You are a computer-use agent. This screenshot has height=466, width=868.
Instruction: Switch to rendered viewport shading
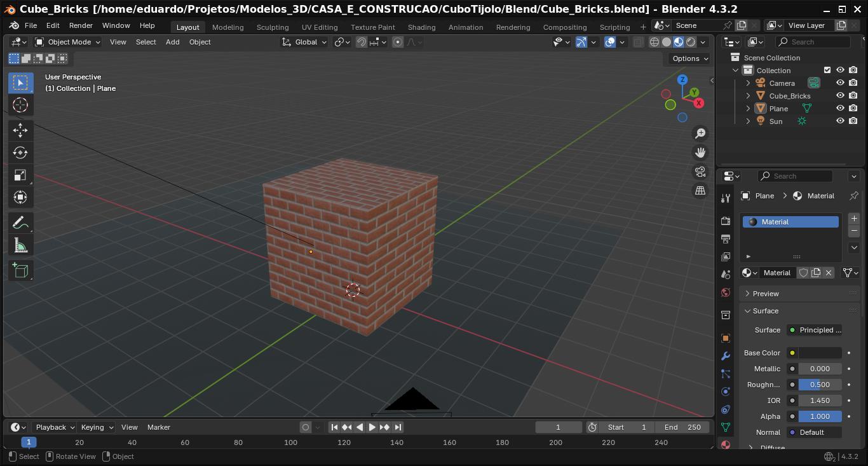click(x=691, y=42)
